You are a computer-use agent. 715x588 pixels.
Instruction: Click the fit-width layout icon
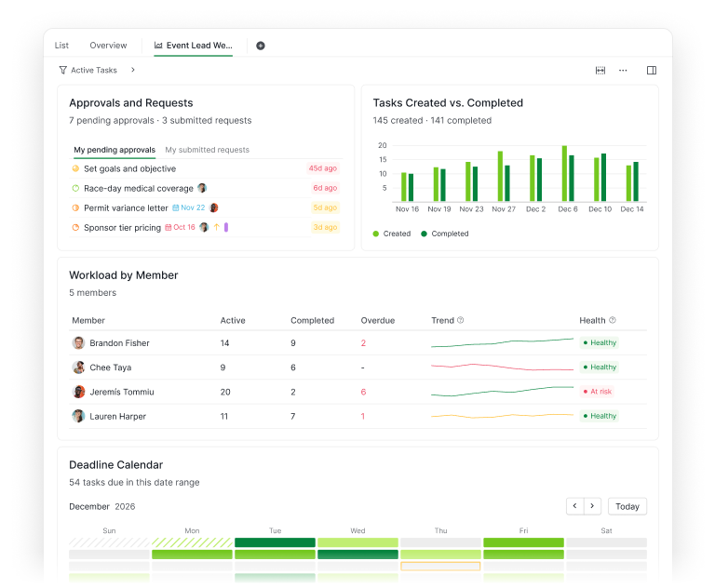pyautogui.click(x=600, y=70)
